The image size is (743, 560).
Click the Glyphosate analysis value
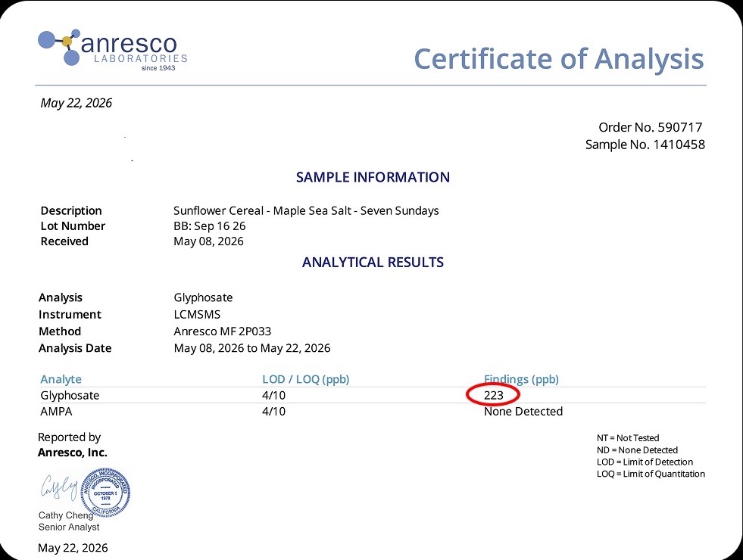coord(203,297)
